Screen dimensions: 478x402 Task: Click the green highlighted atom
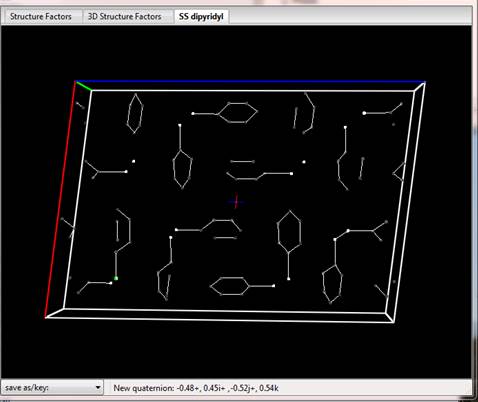click(116, 278)
